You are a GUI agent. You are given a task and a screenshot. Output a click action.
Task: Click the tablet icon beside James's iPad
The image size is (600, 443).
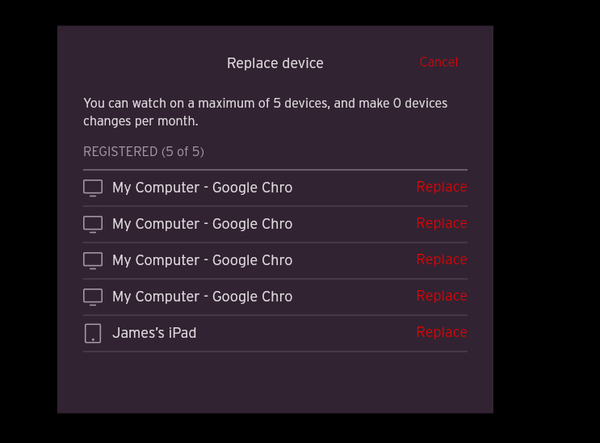[93, 333]
